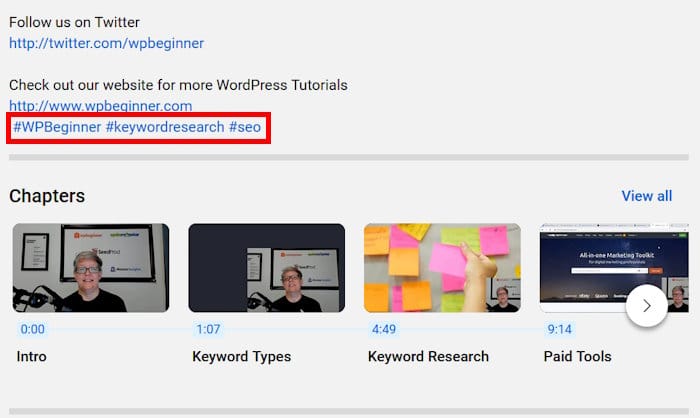
Task: Click the Check out our website text
Action: pos(178,85)
